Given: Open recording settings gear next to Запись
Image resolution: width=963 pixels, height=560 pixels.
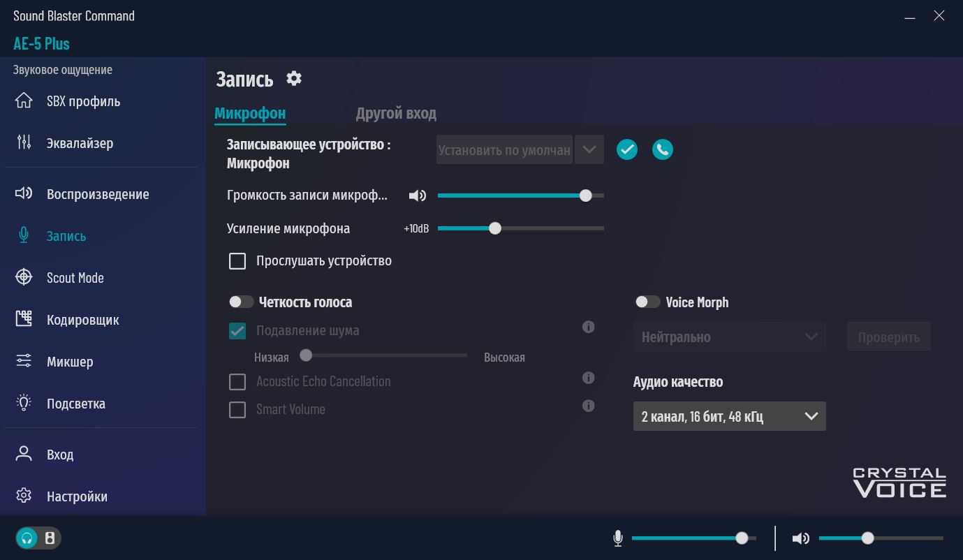Looking at the screenshot, I should point(294,78).
